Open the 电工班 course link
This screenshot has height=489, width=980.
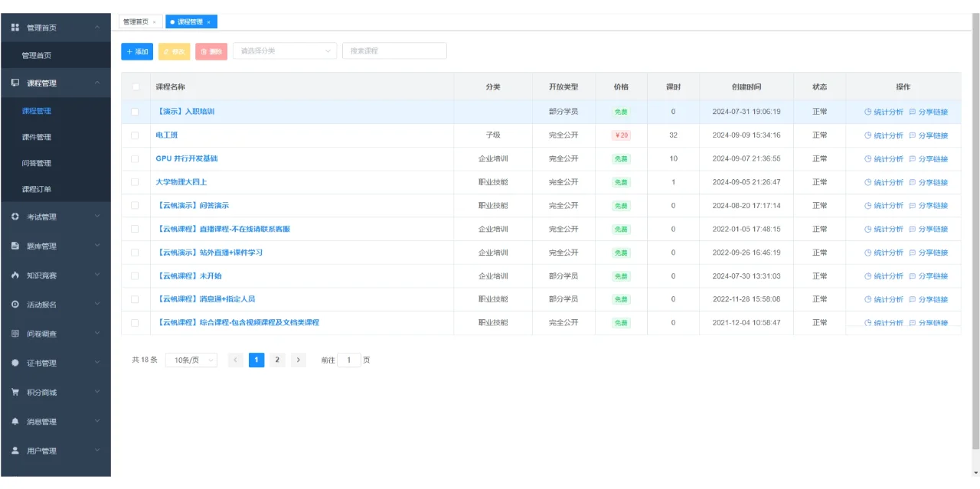pos(166,135)
